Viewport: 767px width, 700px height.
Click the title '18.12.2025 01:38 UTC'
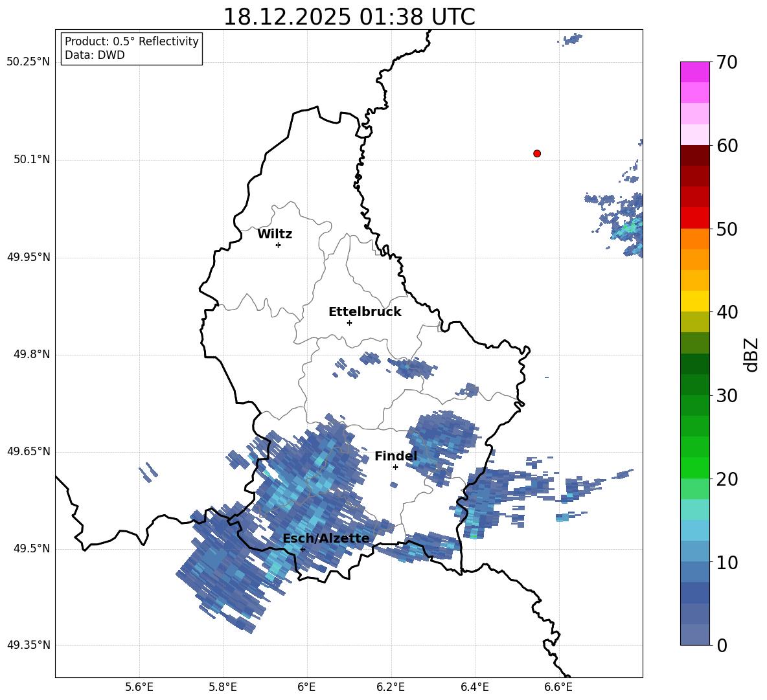click(349, 17)
